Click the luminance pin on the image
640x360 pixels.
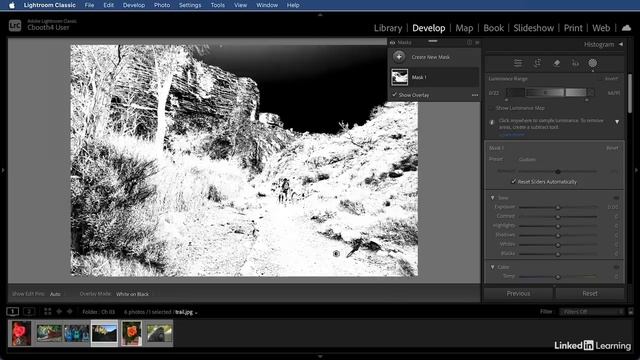(x=336, y=253)
